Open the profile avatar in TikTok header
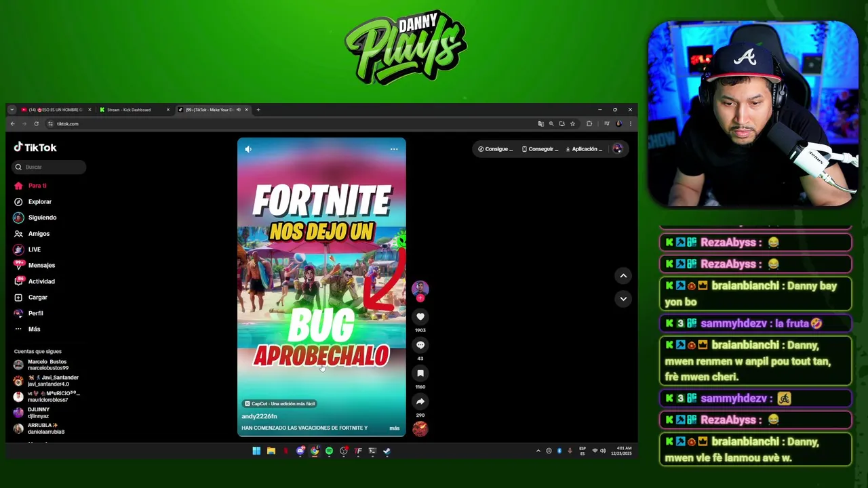This screenshot has width=868, height=488. (618, 148)
